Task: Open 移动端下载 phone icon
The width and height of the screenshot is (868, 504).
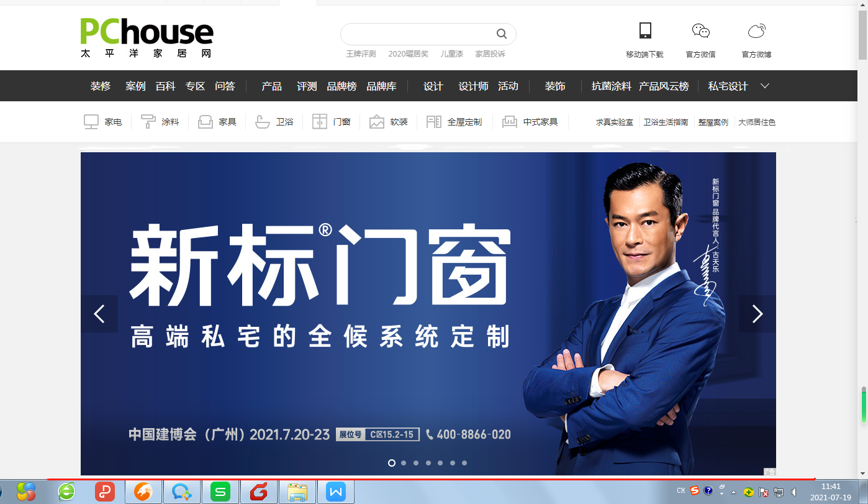Action: (x=645, y=30)
